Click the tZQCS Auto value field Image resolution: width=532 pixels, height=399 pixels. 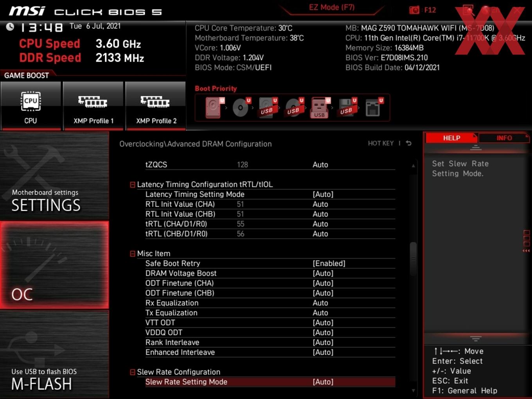click(x=320, y=165)
